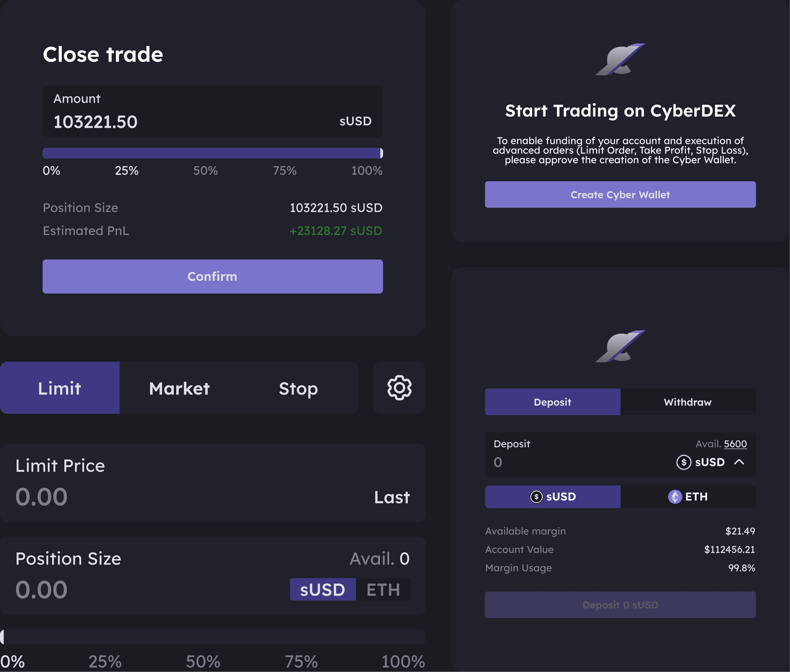Click the Deposit 0 sUSD button

coord(620,605)
